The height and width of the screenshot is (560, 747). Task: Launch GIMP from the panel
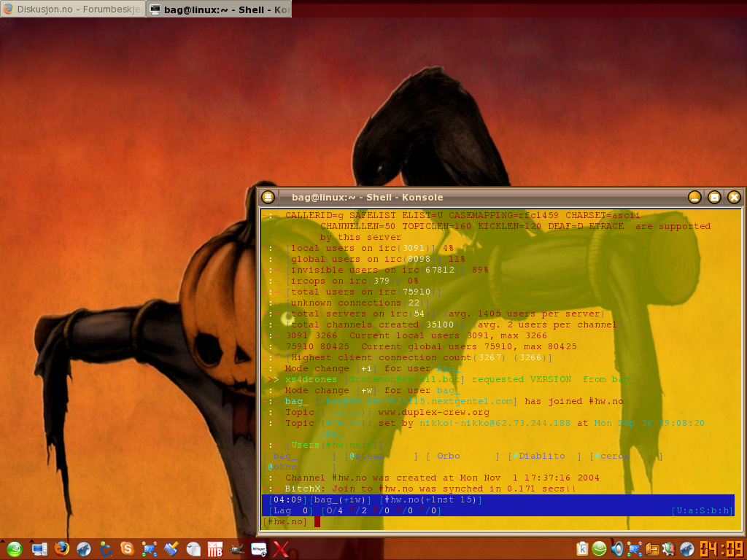click(x=237, y=549)
